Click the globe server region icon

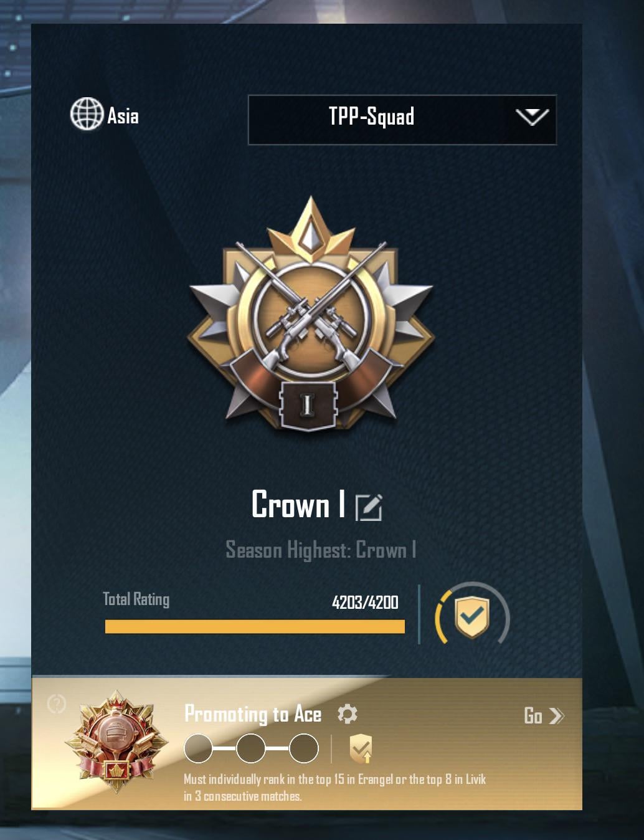pyautogui.click(x=86, y=114)
